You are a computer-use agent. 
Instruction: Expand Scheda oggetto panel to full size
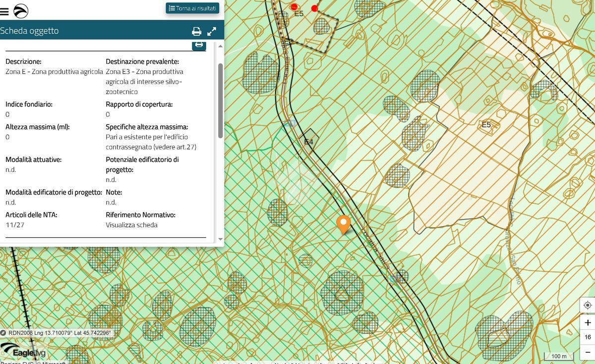212,31
